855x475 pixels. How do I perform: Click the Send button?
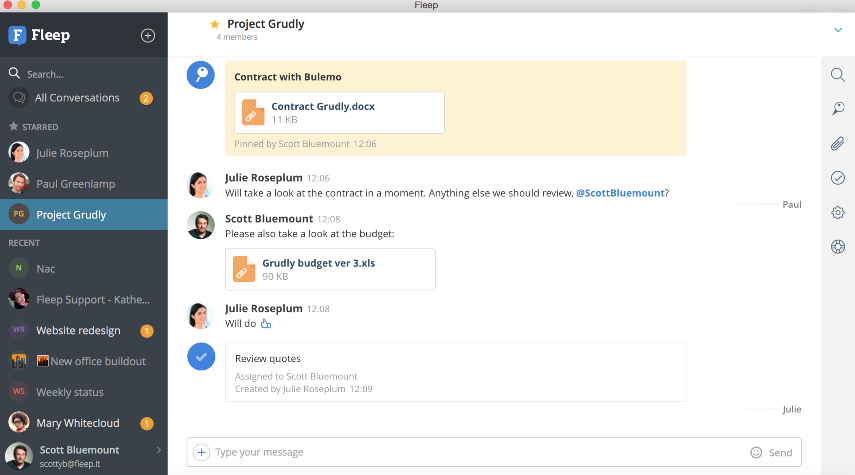coord(780,453)
